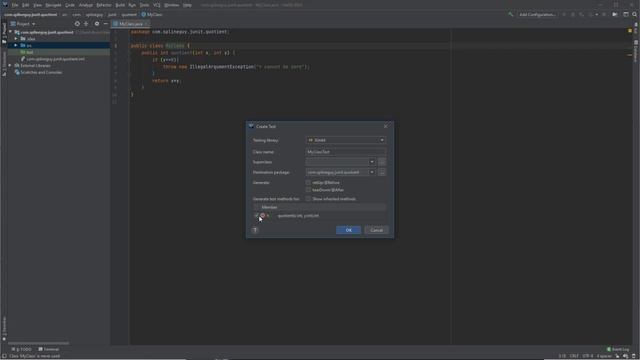Click UTF-8 encoding in status bar
The width and height of the screenshot is (640, 360).
click(x=588, y=356)
